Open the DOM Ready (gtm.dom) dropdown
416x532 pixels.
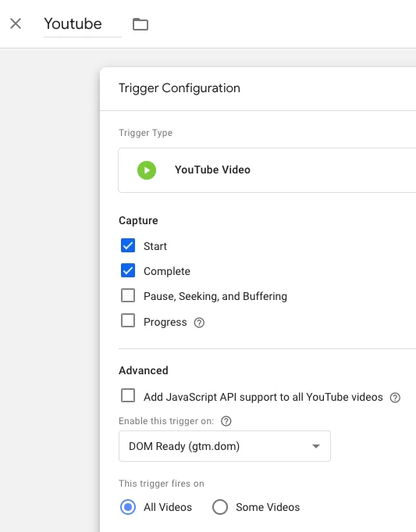click(225, 446)
